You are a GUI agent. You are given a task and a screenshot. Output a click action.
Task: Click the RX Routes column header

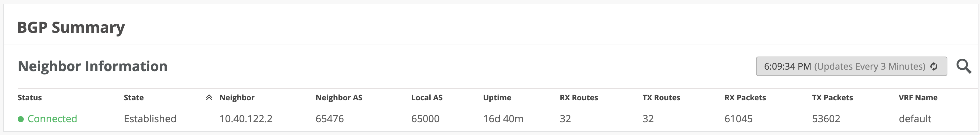[579, 98]
